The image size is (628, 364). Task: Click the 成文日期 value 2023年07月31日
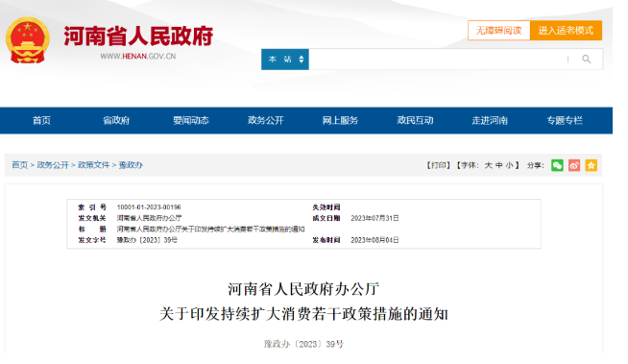[374, 218]
